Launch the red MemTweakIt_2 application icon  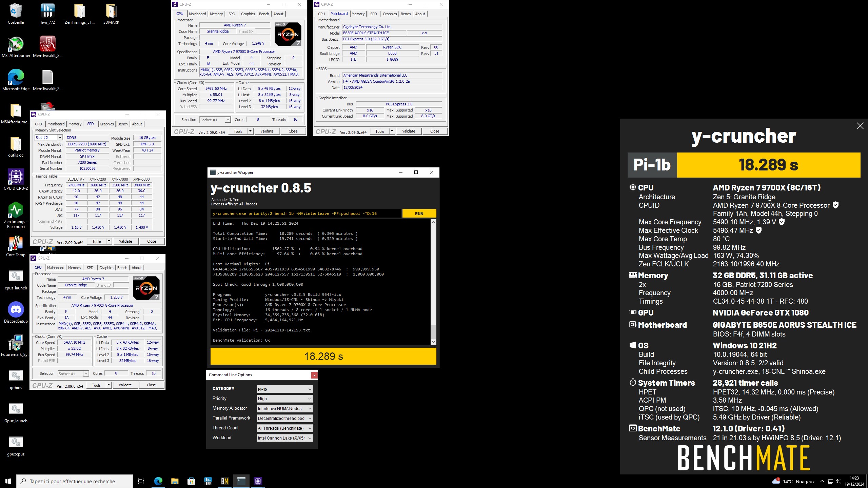pyautogui.click(x=47, y=47)
